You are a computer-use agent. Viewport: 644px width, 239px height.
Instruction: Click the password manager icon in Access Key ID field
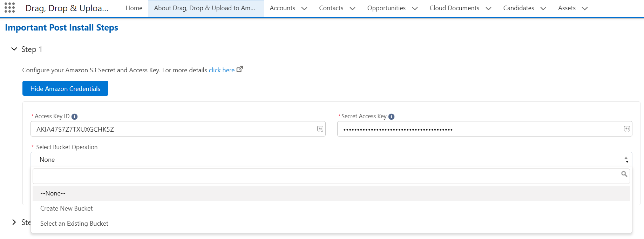320,129
